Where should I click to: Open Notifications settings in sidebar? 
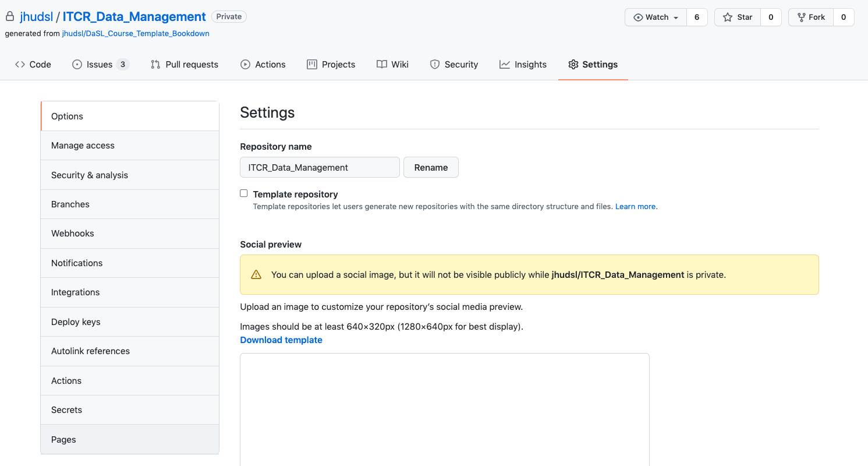[x=130, y=263]
